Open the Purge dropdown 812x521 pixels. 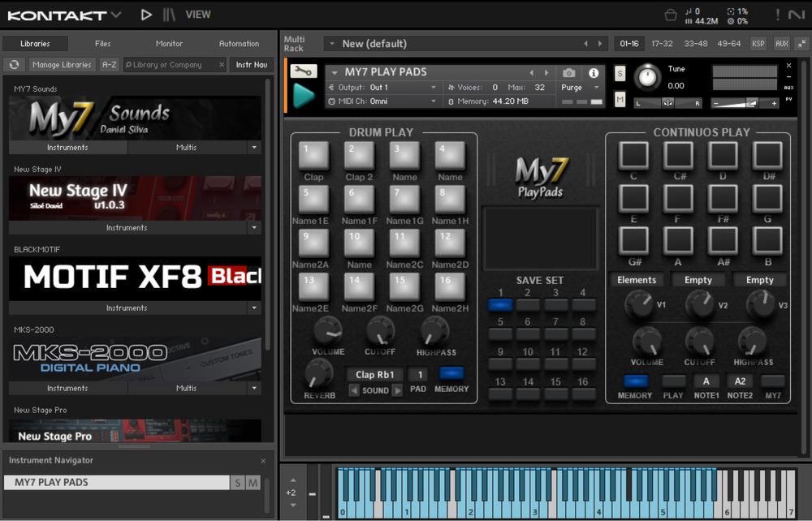pos(579,88)
